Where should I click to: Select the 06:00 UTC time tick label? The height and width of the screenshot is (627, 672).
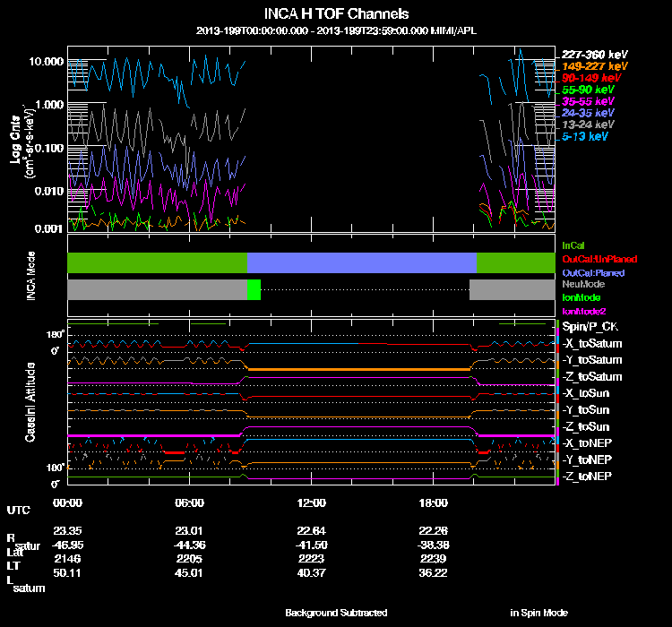coord(189,502)
